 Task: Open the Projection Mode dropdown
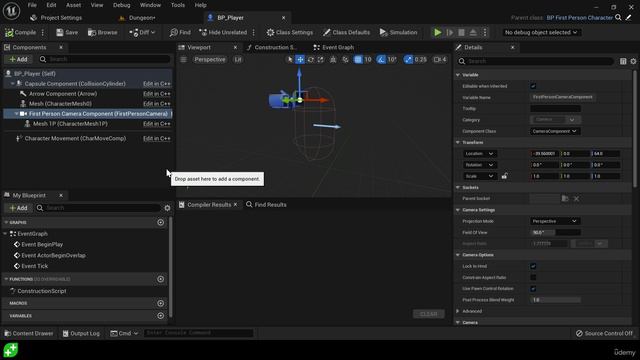tap(554, 221)
